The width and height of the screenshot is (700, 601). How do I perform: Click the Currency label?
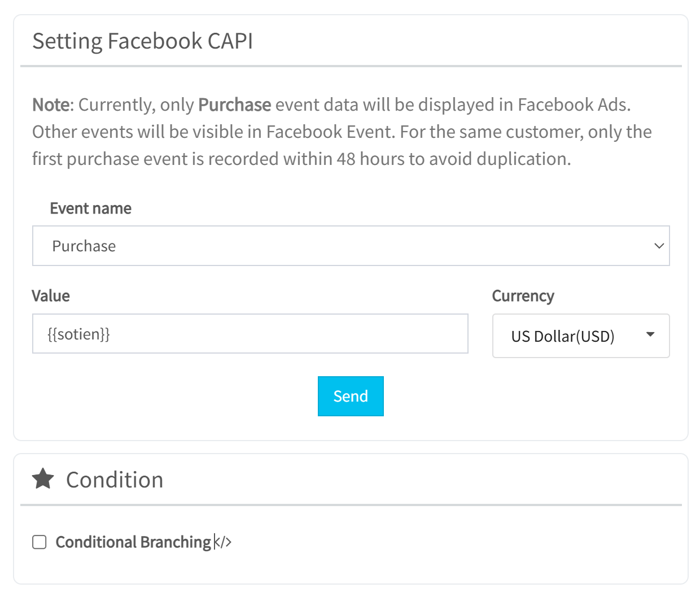523,296
